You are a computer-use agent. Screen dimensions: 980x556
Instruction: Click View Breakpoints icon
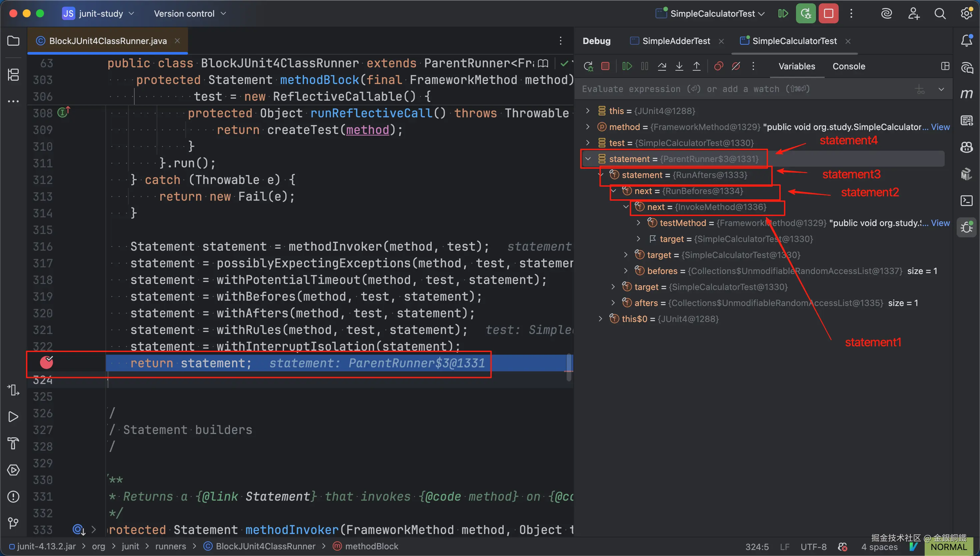point(718,66)
